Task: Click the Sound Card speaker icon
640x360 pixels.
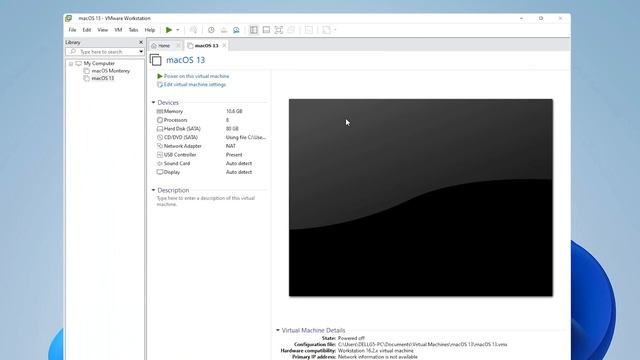Action: click(160, 163)
